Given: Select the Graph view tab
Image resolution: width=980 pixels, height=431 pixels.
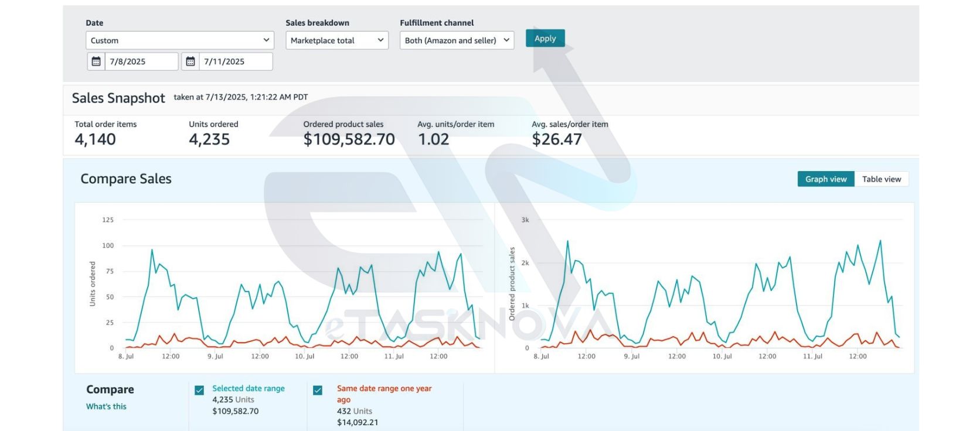Looking at the screenshot, I should point(826,179).
